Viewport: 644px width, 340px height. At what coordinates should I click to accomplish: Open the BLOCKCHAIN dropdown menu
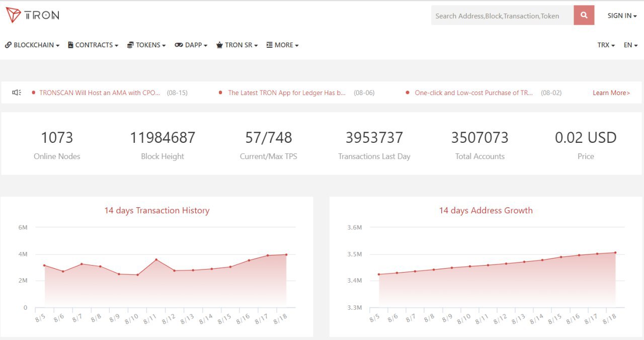tap(32, 45)
